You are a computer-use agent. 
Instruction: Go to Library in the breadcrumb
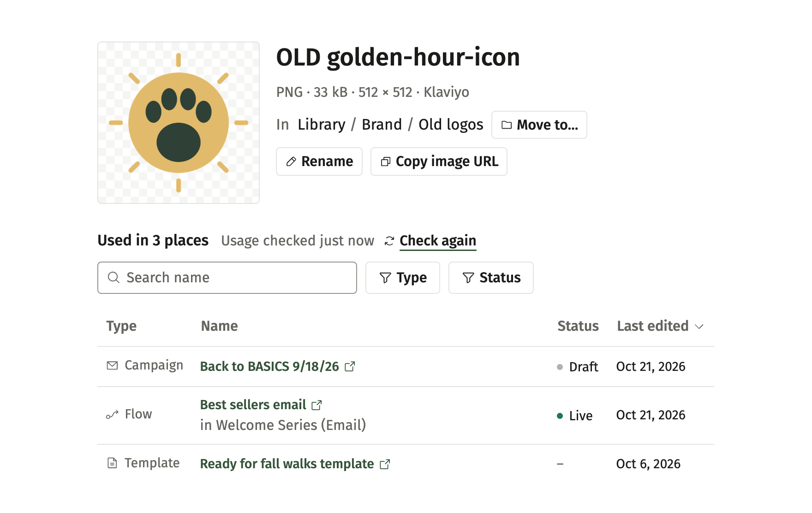(321, 125)
